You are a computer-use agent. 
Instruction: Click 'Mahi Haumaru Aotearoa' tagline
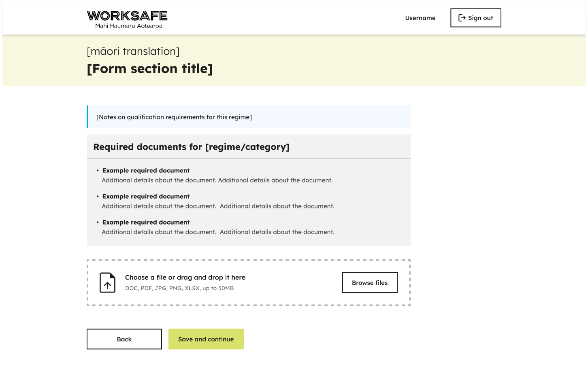129,26
